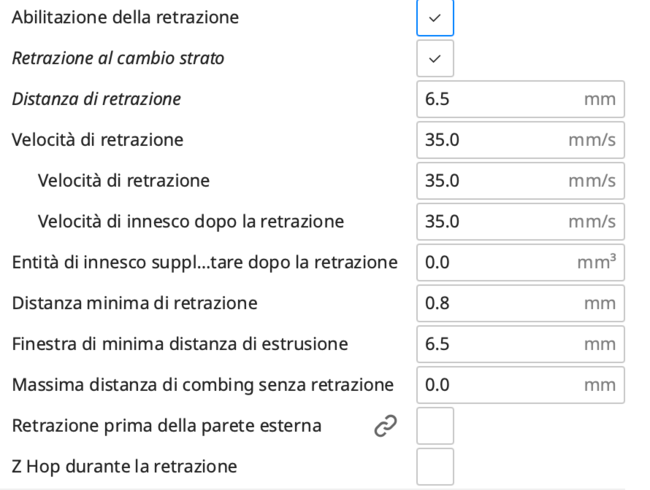Focus the top-level Velocità di retrazione field
This screenshot has height=490, width=650.
click(500, 140)
